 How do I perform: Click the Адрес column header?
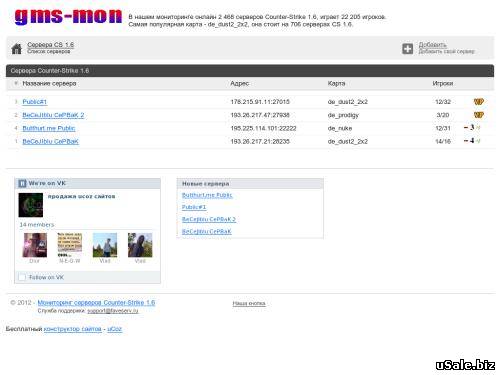(239, 83)
